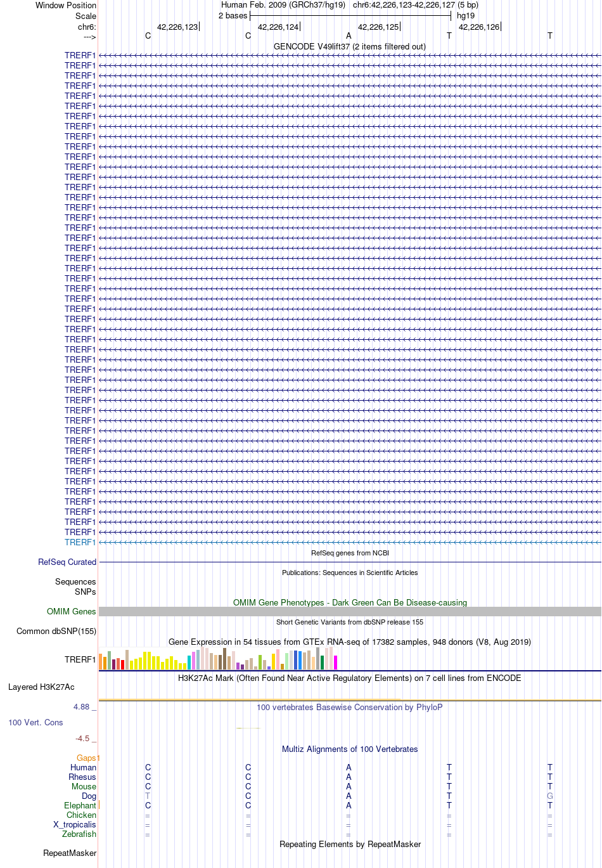Click the hg19 assembly label

pyautogui.click(x=466, y=15)
